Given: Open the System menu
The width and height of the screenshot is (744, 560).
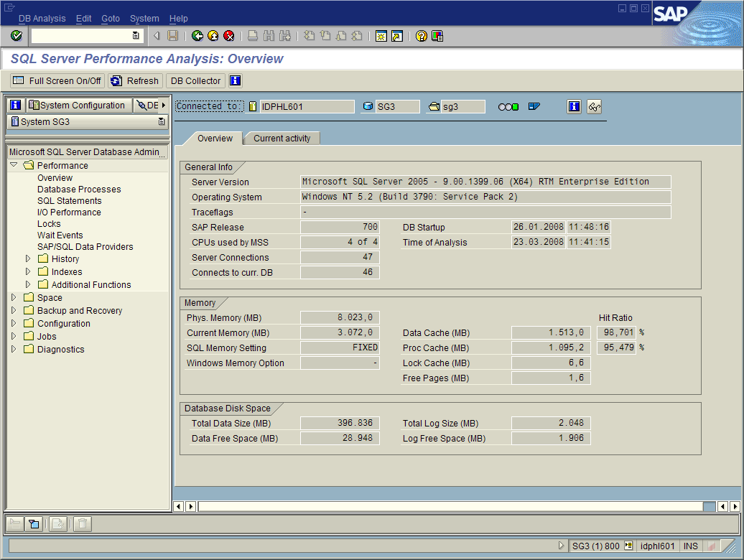Looking at the screenshot, I should (144, 19).
